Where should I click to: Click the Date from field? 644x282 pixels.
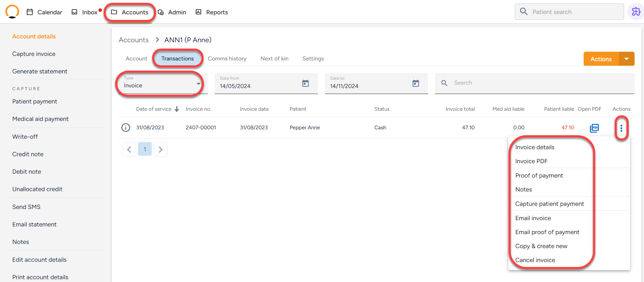[x=266, y=84]
